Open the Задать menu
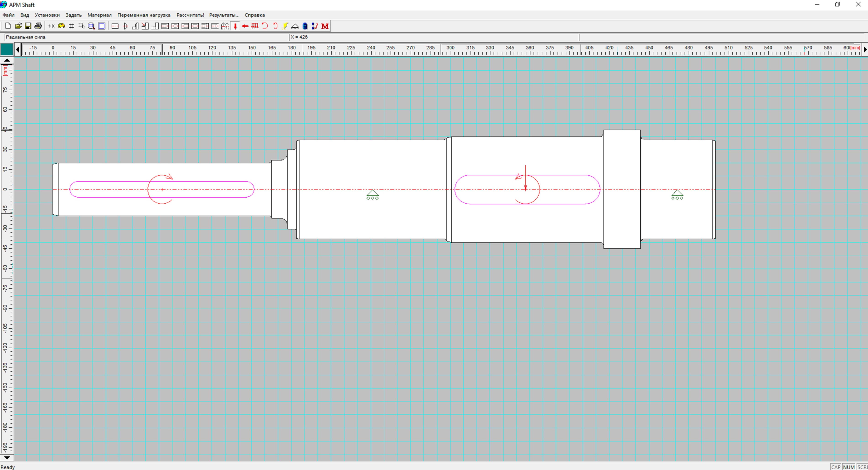The height and width of the screenshot is (470, 868). 74,15
